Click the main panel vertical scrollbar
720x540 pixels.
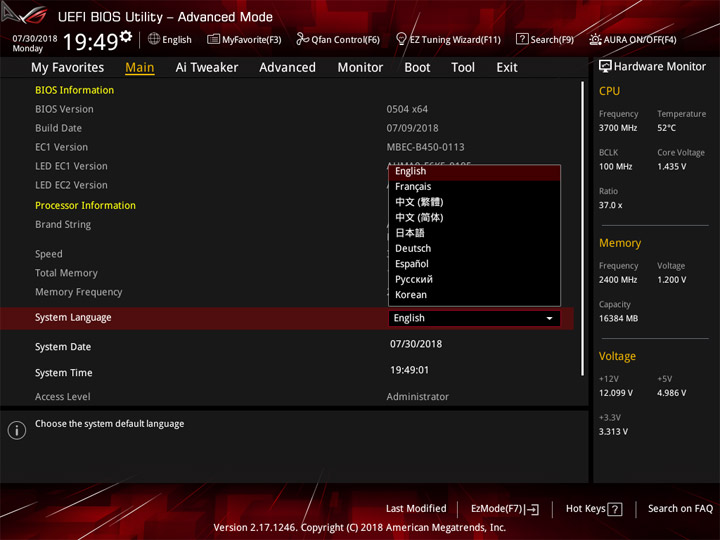[583, 229]
